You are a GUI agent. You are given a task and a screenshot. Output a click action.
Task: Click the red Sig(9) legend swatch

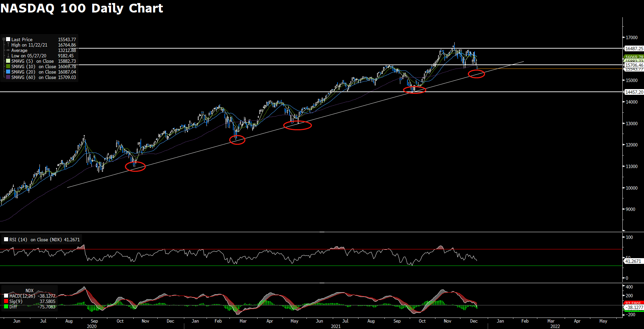point(6,301)
